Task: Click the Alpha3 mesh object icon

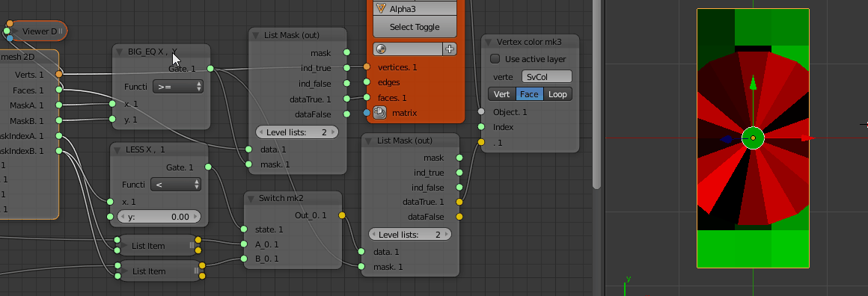Action: 380,8
